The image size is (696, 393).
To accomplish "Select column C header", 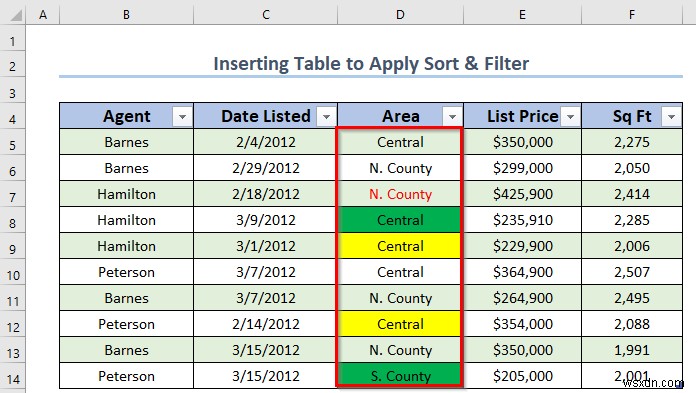I will 265,15.
